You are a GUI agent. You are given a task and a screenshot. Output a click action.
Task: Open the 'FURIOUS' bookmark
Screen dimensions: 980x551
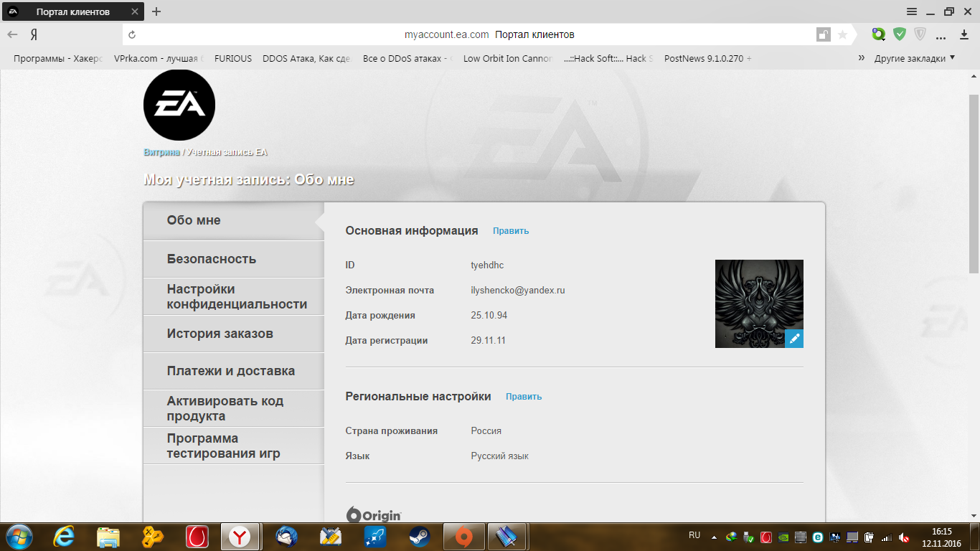pyautogui.click(x=233, y=59)
